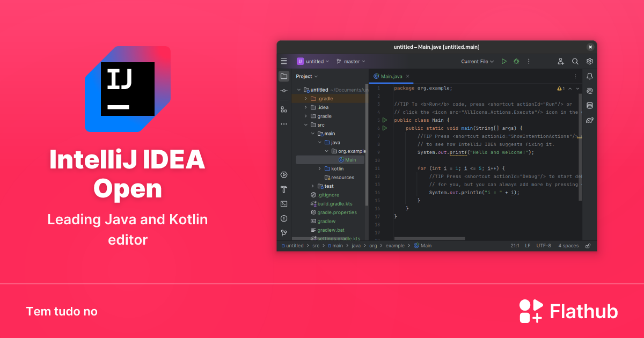
Task: Toggle the read-only lock icon in status bar
Action: click(x=588, y=246)
